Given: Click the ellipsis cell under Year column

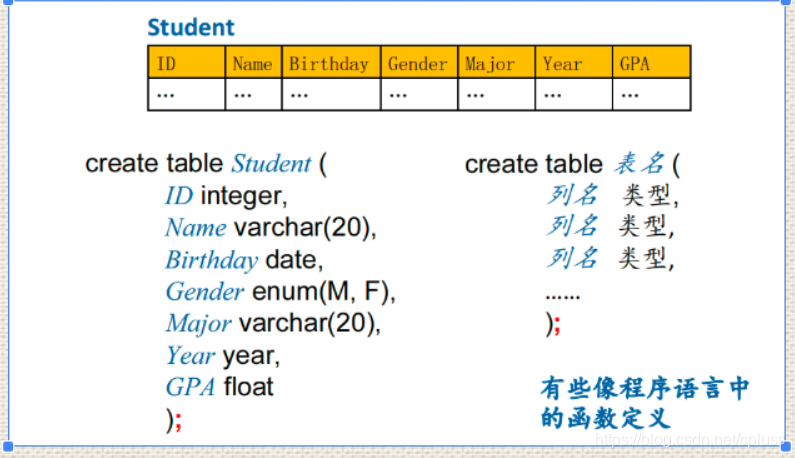Looking at the screenshot, I should pyautogui.click(x=573, y=94).
